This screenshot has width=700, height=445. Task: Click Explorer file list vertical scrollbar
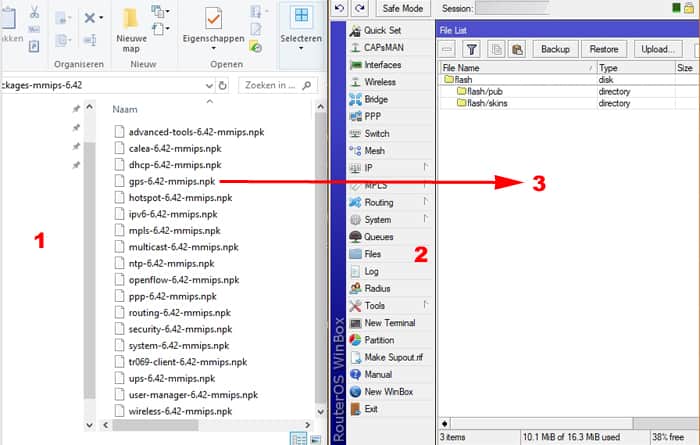click(x=320, y=257)
